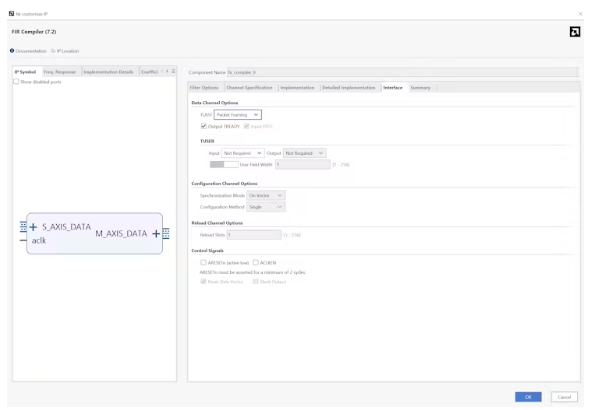Open the Implementation settings tab
Screen dimensions: 591x410
coord(297,87)
